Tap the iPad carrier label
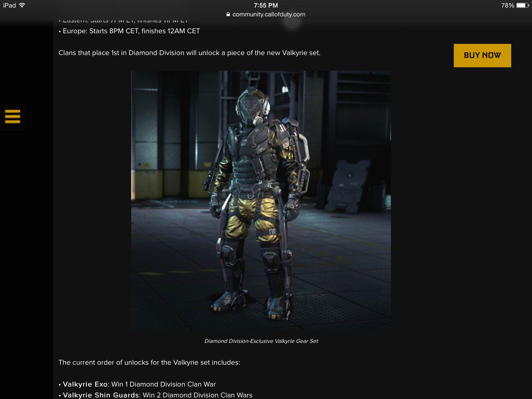Image resolution: width=532 pixels, height=399 pixels. coord(9,5)
